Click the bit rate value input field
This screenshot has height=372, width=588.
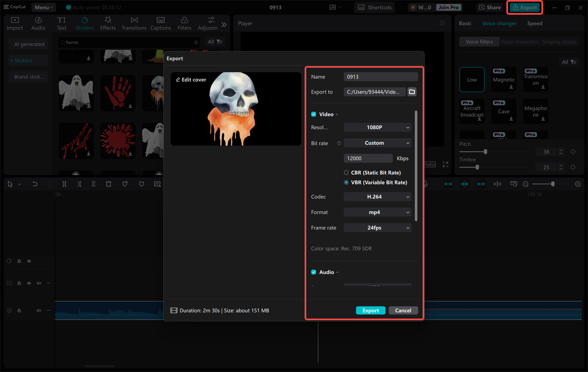368,158
